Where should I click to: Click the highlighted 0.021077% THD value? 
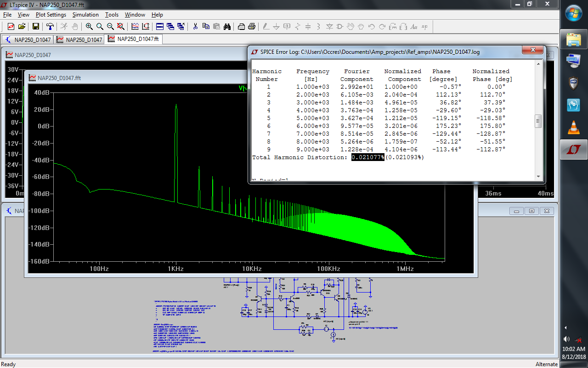coord(367,157)
